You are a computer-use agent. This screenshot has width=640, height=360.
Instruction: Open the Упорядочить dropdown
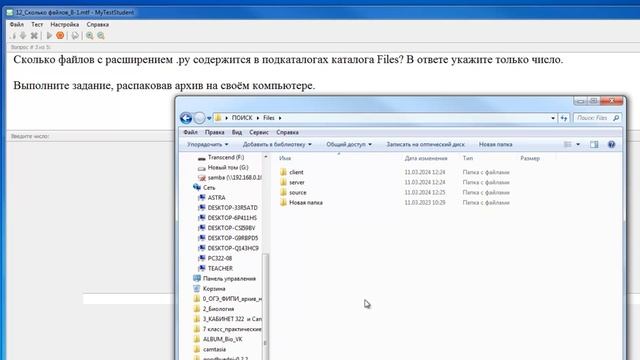[x=208, y=144]
